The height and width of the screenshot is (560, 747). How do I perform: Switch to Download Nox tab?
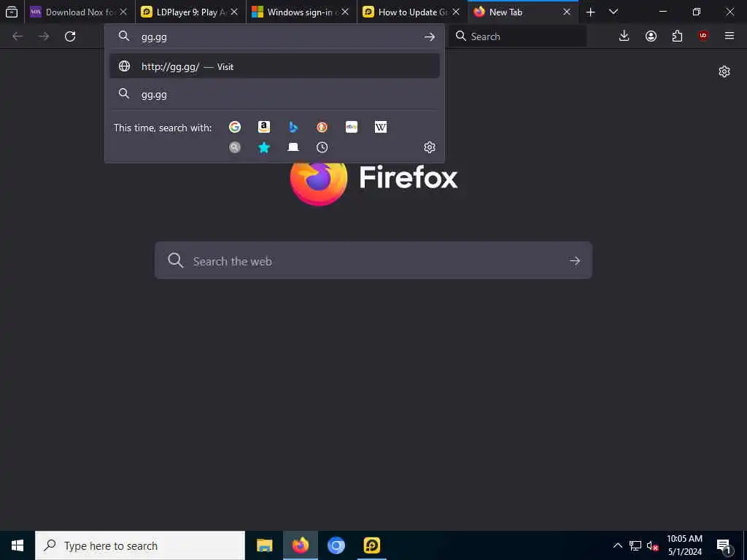pyautogui.click(x=79, y=12)
